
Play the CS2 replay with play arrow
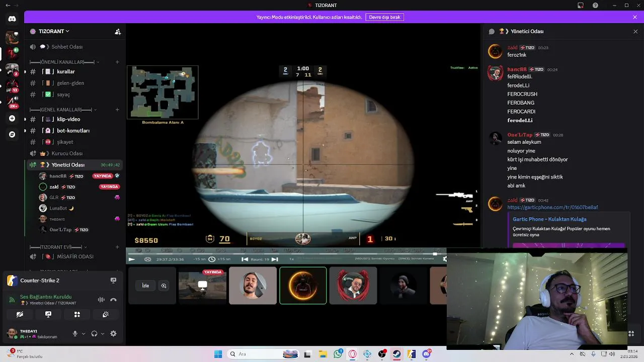(x=132, y=259)
